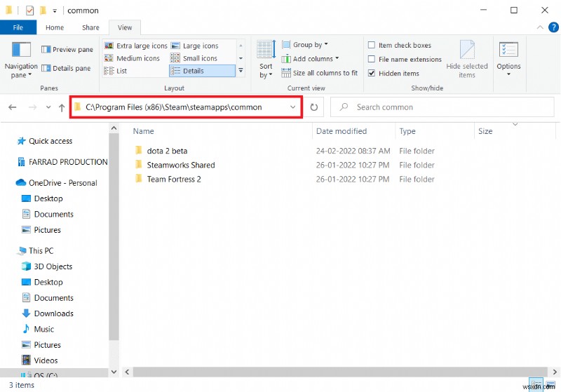561x392 pixels.
Task: Select This PC in navigation pane
Action: tap(36, 251)
